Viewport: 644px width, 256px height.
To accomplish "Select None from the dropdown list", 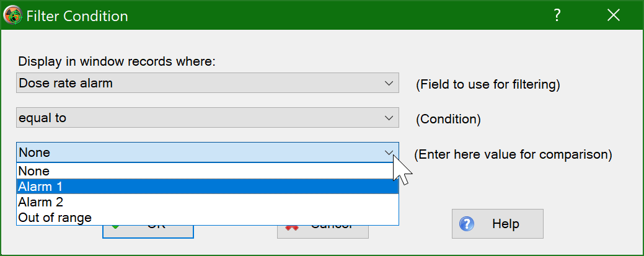I will coord(208,171).
